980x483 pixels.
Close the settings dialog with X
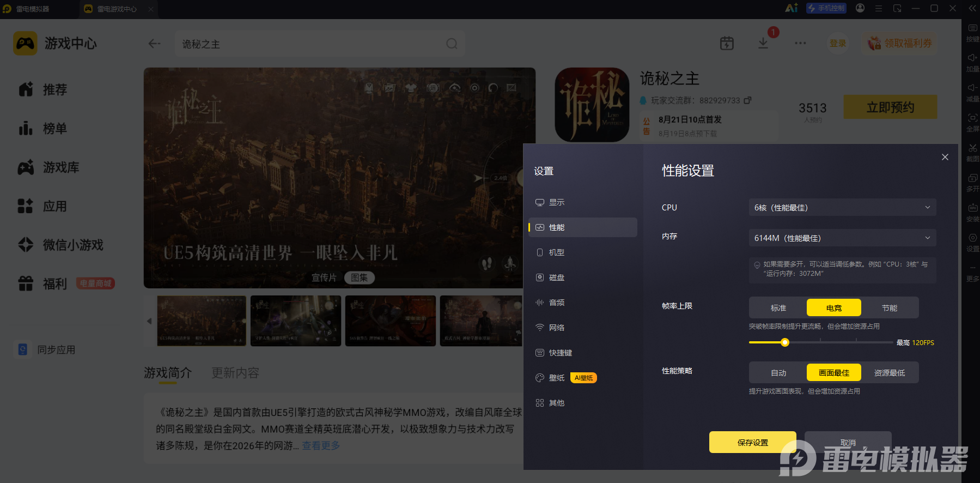(x=945, y=157)
